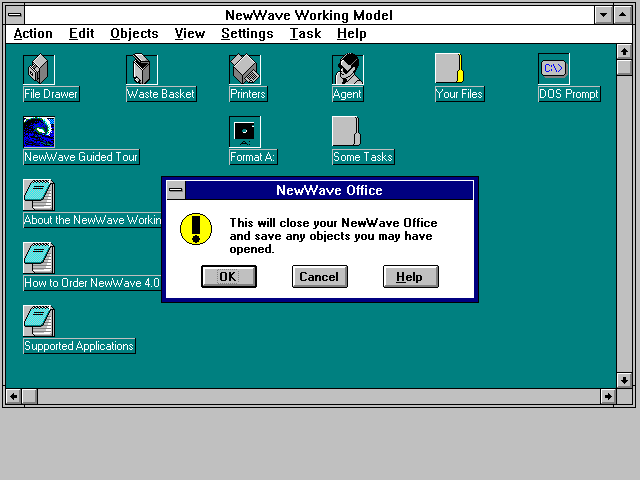Click the Cancel button in dialog
This screenshot has width=640, height=480.
point(319,277)
